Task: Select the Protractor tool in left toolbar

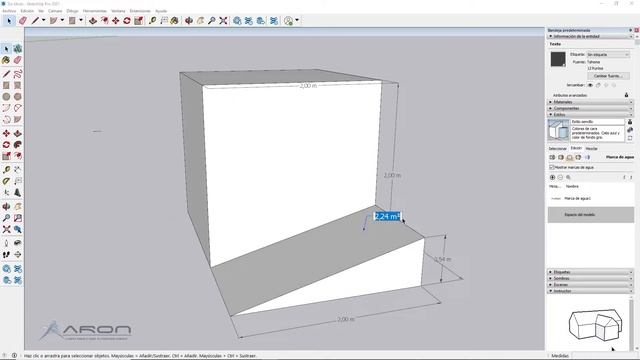Action: 6,181
